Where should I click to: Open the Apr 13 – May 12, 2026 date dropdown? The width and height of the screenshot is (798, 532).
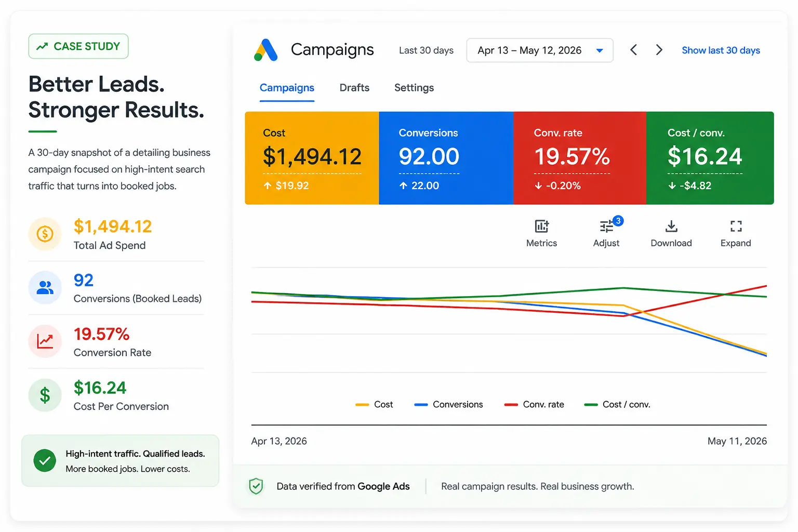pyautogui.click(x=540, y=50)
